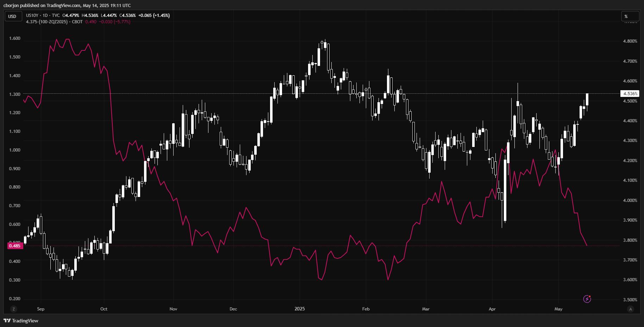Click the 1.600 left price scale label

[x=15, y=38]
